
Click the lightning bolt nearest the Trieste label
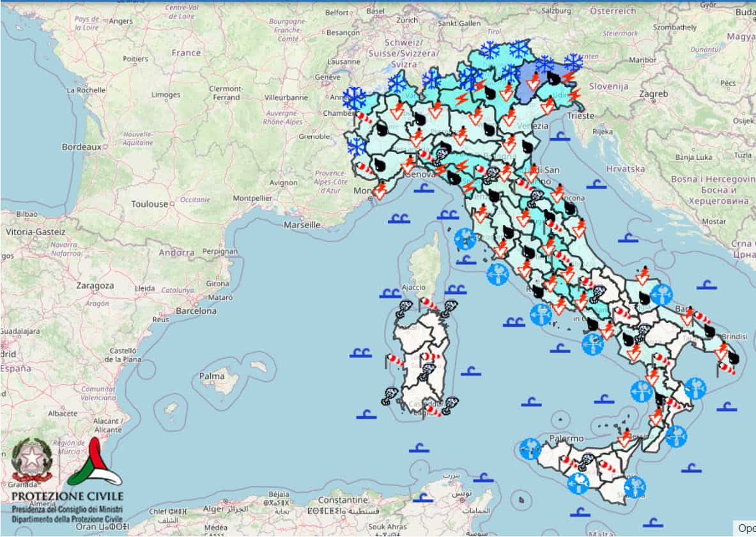pyautogui.click(x=575, y=95)
